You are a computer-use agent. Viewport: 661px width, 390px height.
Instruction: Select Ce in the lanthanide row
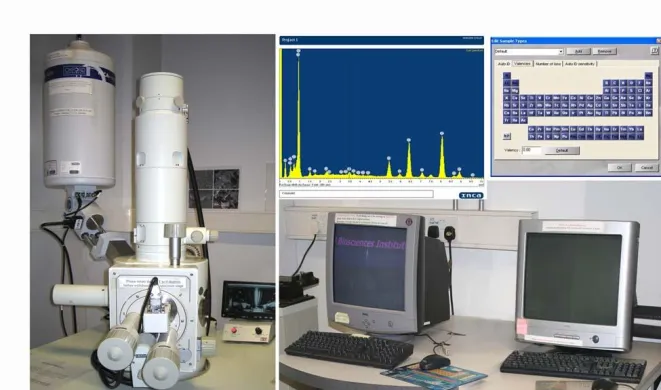point(531,129)
